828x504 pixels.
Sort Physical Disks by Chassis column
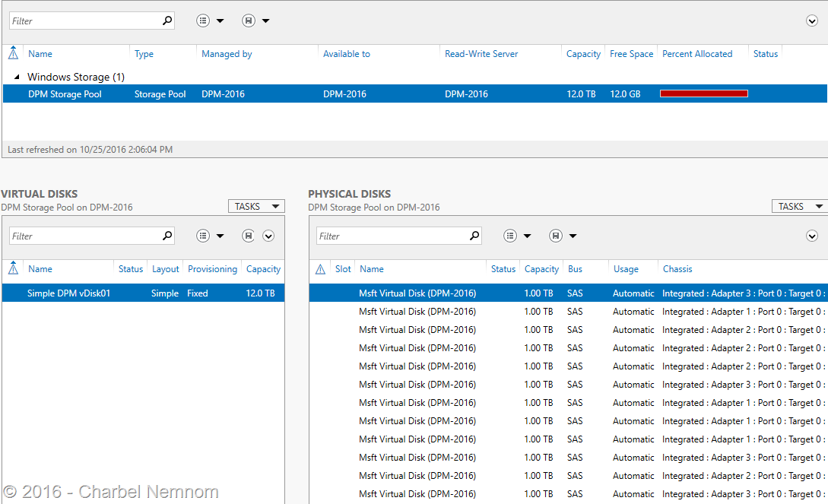(x=677, y=269)
